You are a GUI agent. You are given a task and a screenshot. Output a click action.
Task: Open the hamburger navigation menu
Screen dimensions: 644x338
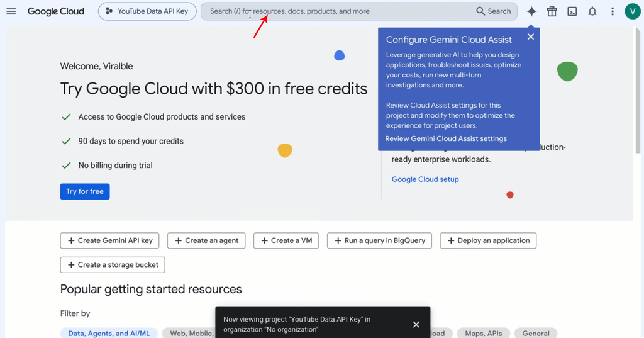[11, 11]
